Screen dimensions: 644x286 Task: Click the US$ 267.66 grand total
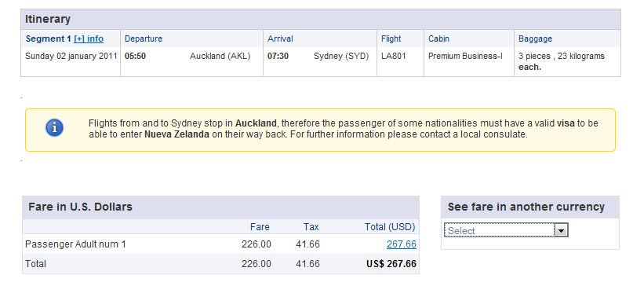tap(391, 264)
